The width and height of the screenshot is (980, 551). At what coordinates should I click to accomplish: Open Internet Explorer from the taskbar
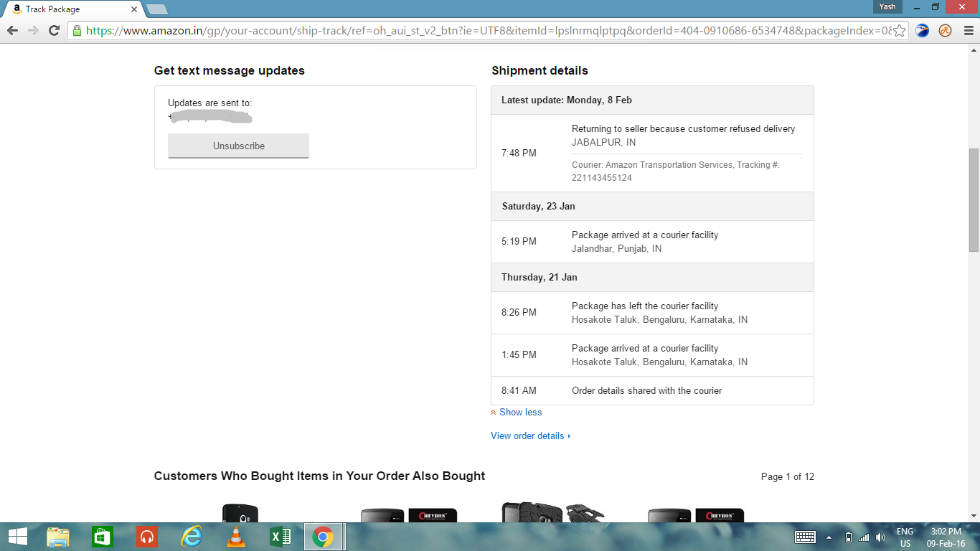192,537
